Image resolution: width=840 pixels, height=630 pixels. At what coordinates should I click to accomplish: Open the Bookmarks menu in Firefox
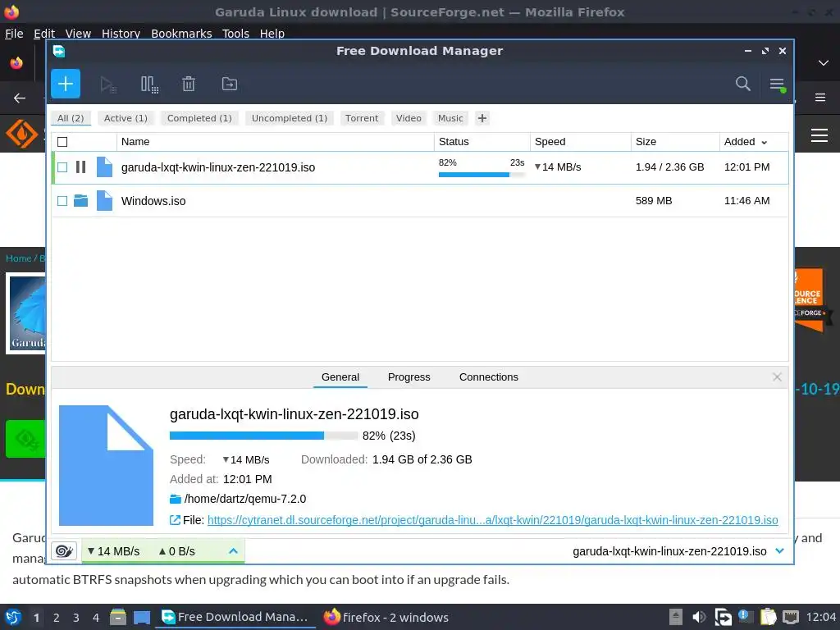coord(181,33)
